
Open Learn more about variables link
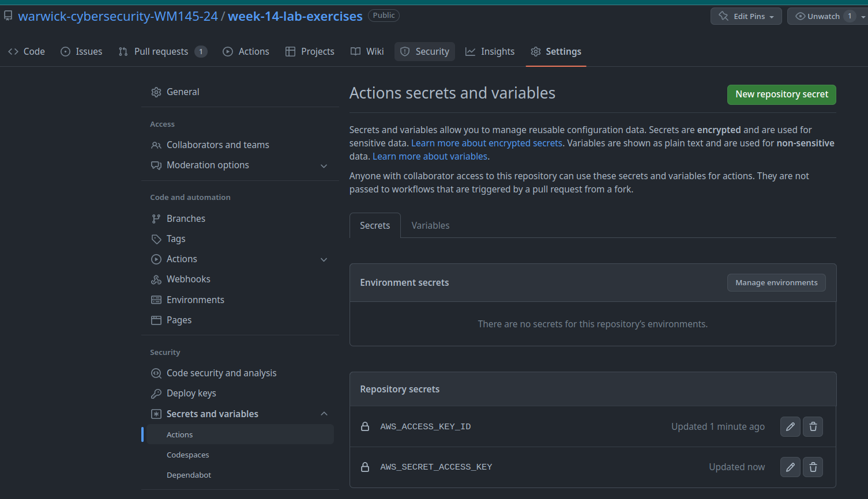pos(430,156)
